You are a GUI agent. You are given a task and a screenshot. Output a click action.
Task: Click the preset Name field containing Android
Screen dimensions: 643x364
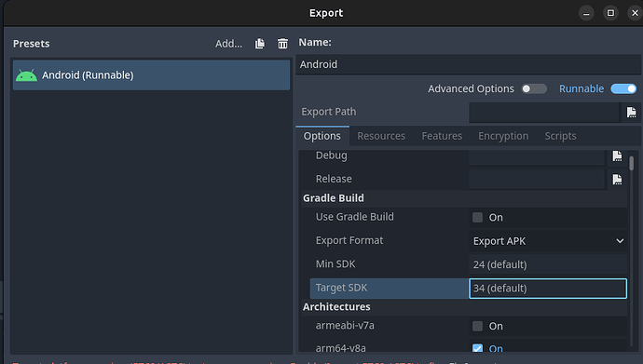point(468,64)
